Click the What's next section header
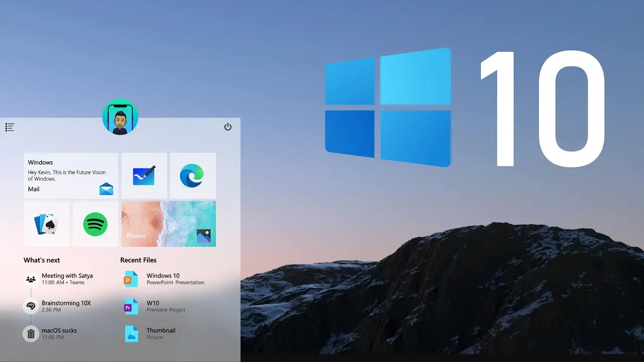Viewport: 644px width, 362px height. click(x=42, y=260)
